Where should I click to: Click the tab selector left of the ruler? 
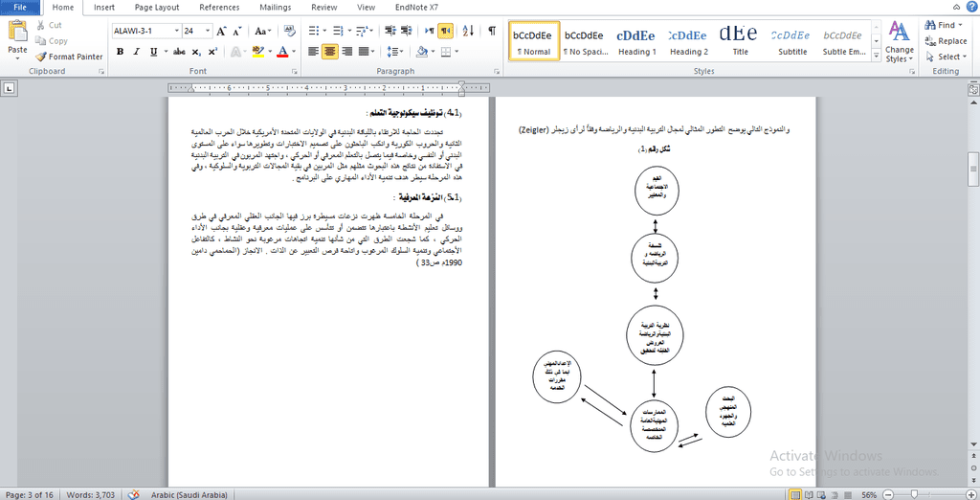(10, 89)
